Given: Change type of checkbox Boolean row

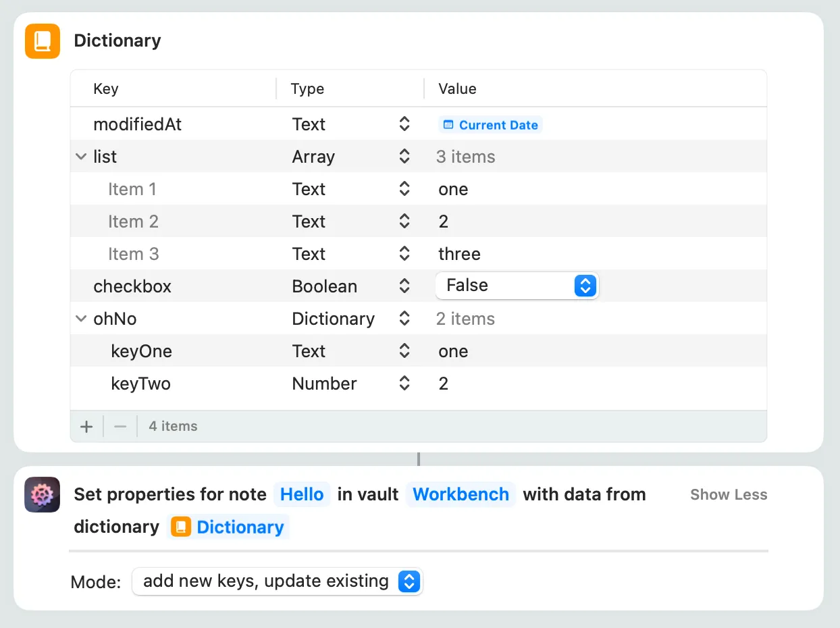Looking at the screenshot, I should click(404, 286).
